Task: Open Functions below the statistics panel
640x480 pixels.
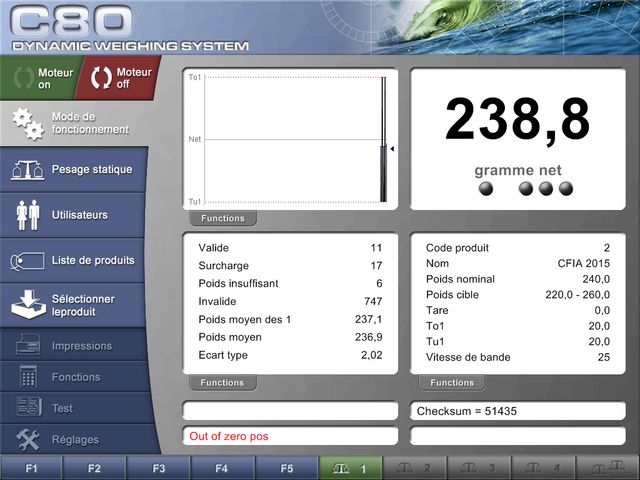Action: [x=222, y=383]
